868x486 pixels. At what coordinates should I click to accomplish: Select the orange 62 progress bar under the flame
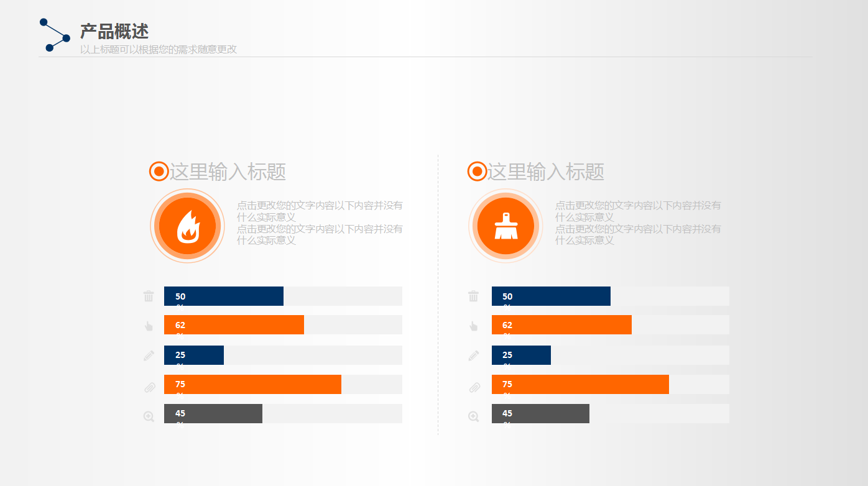tap(234, 325)
